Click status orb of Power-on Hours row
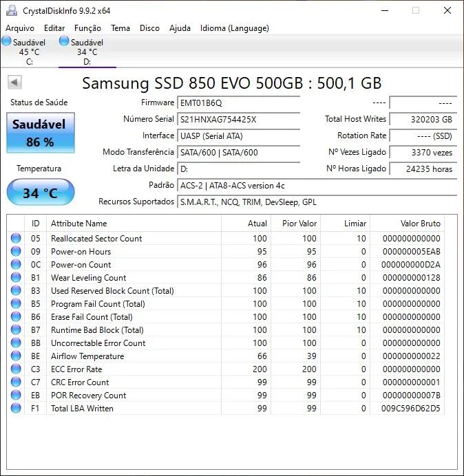464x476 pixels. click(x=16, y=251)
